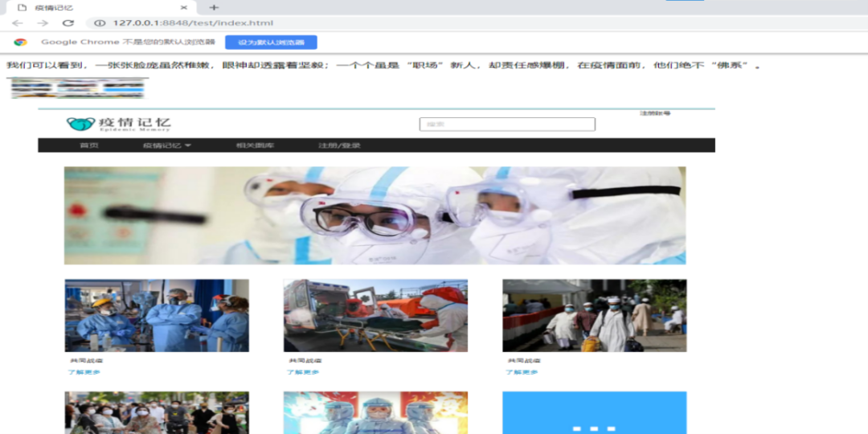Image resolution: width=868 pixels, height=434 pixels.
Task: Click the thumbnail of medics in blue gowns
Action: pos(157,315)
